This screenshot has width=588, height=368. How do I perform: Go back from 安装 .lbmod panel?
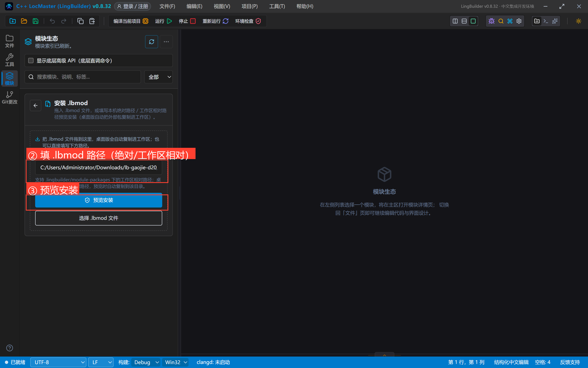[36, 105]
